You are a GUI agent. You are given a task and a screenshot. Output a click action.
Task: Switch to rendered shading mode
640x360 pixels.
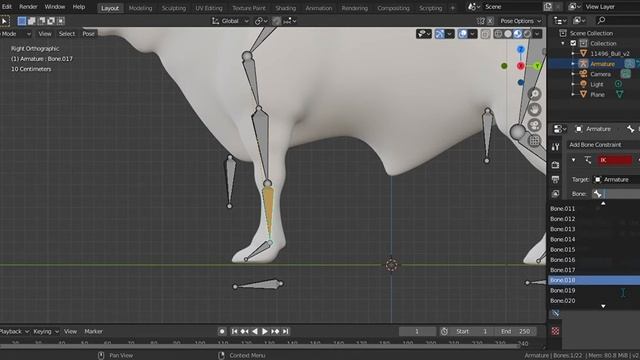(527, 34)
